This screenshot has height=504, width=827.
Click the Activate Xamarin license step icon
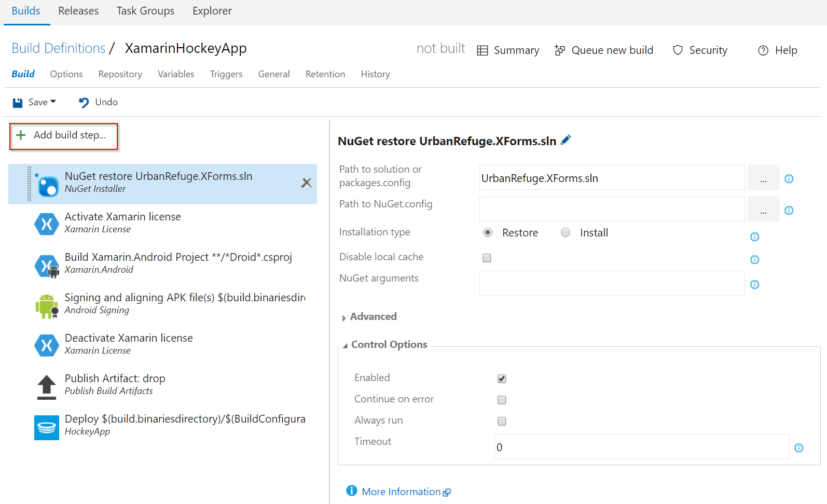[47, 224]
